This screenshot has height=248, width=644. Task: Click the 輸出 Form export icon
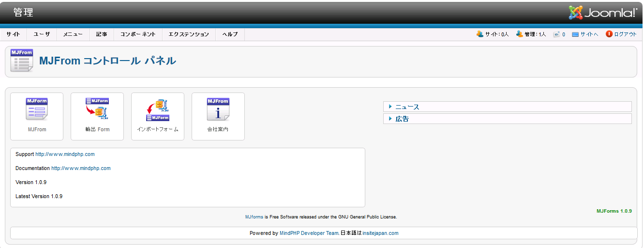click(x=97, y=109)
